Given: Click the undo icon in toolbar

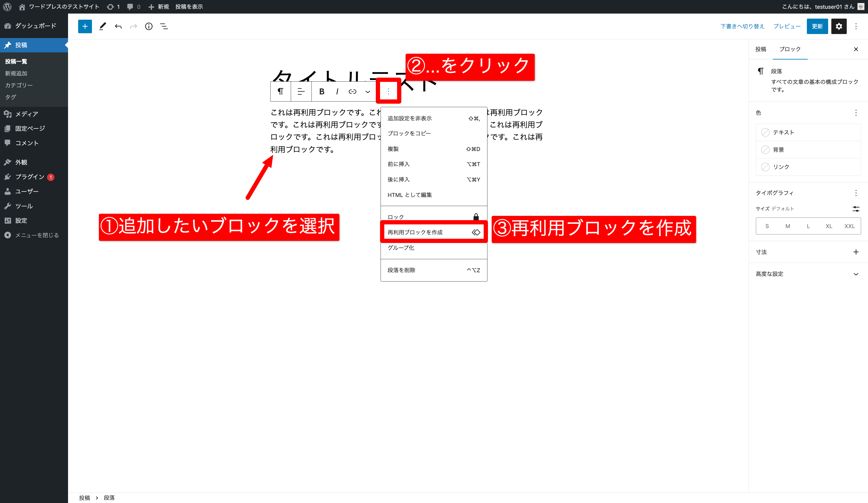Looking at the screenshot, I should click(118, 26).
